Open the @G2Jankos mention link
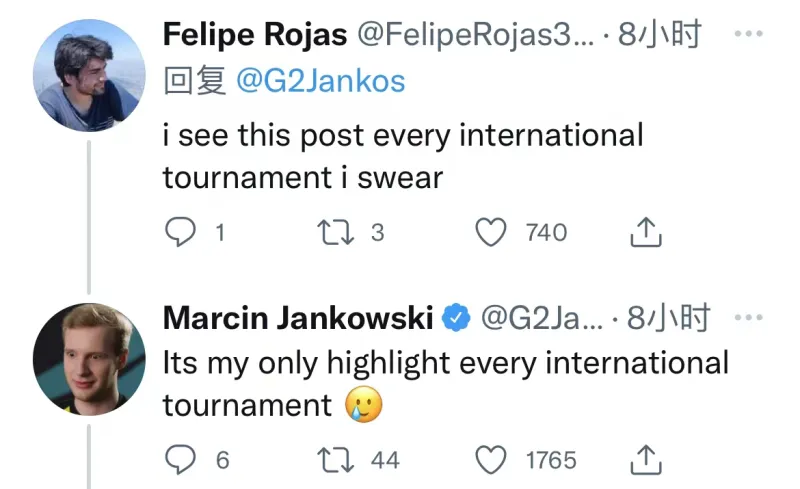This screenshot has height=489, width=800. pyautogui.click(x=320, y=80)
